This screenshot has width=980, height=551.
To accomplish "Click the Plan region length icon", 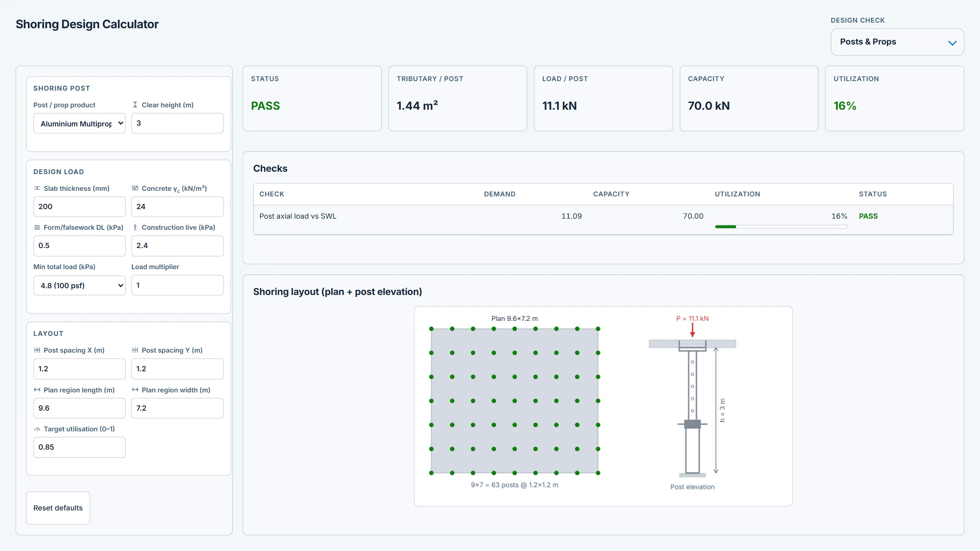I will click(37, 390).
